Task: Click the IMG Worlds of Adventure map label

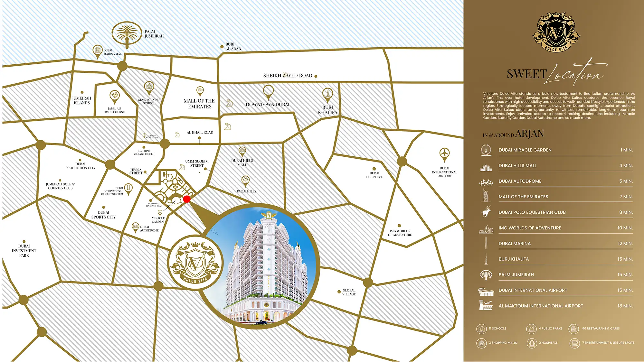Action: (x=400, y=233)
